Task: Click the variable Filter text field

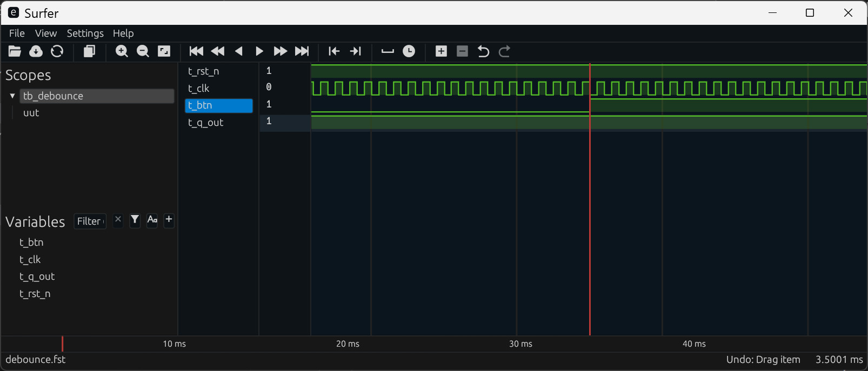Action: click(x=90, y=221)
